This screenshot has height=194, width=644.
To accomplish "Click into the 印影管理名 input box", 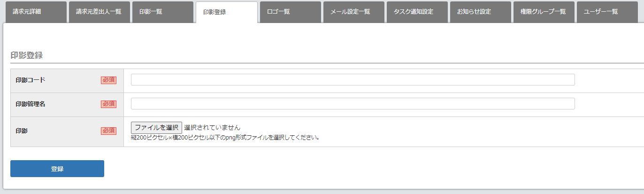I will pyautogui.click(x=353, y=104).
